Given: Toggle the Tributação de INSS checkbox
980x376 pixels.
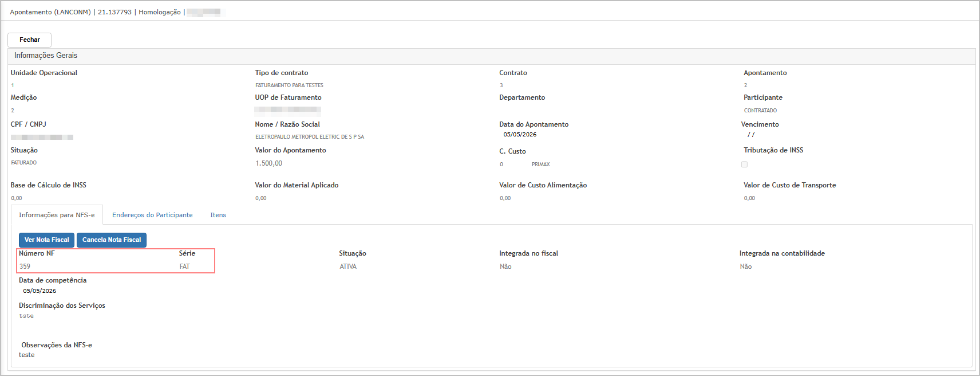Looking at the screenshot, I should pyautogui.click(x=744, y=164).
